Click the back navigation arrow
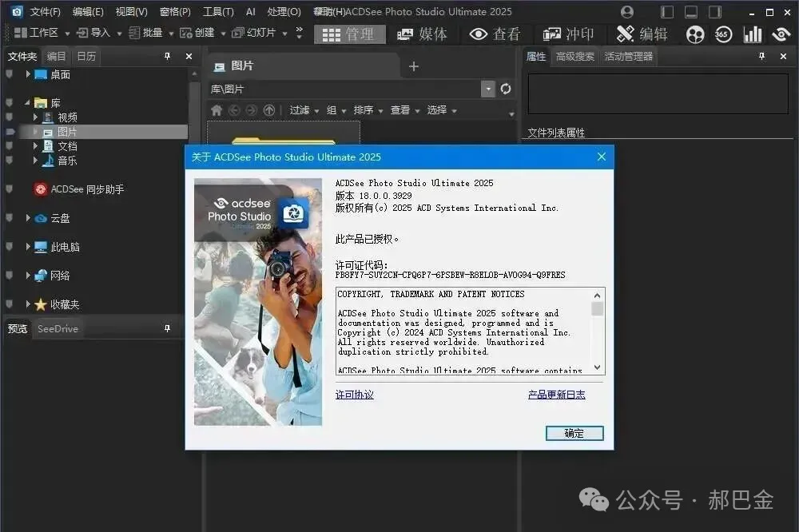This screenshot has width=799, height=532. click(234, 110)
